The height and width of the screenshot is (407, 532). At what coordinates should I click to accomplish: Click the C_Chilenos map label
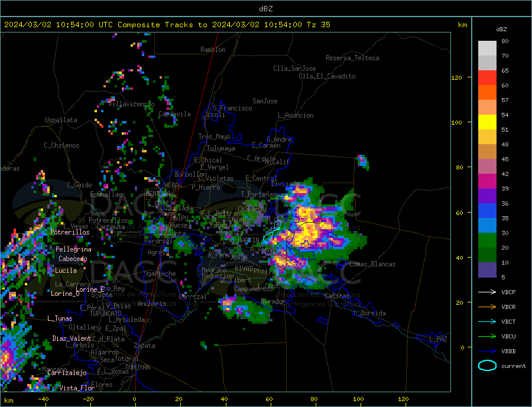tap(61, 145)
